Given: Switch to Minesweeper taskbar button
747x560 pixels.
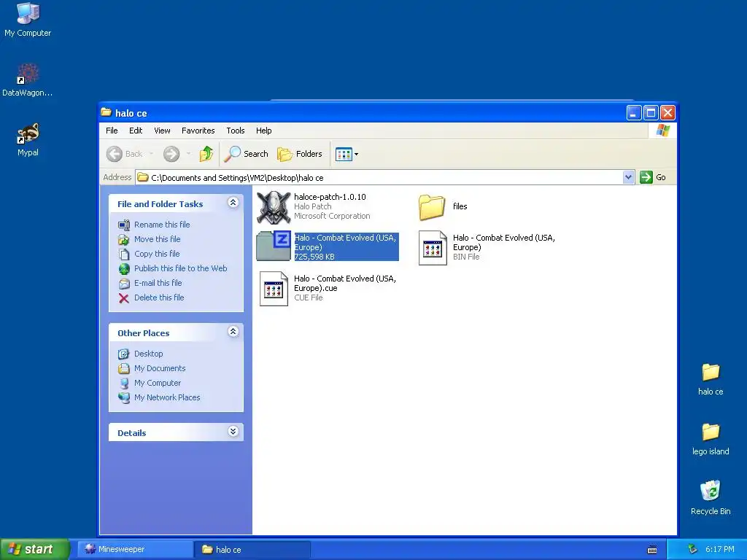Looking at the screenshot, I should click(135, 549).
